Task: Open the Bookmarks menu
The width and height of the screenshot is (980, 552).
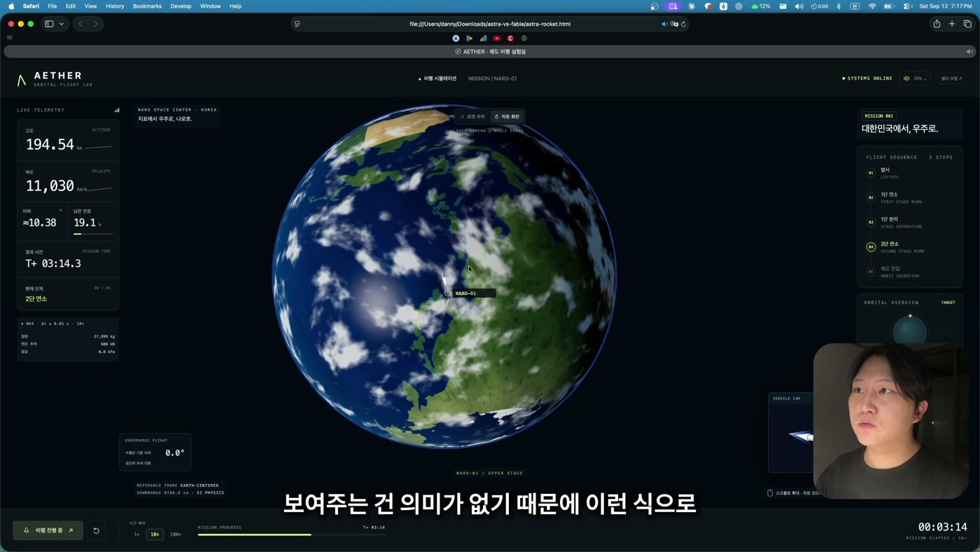Action: pos(147,6)
